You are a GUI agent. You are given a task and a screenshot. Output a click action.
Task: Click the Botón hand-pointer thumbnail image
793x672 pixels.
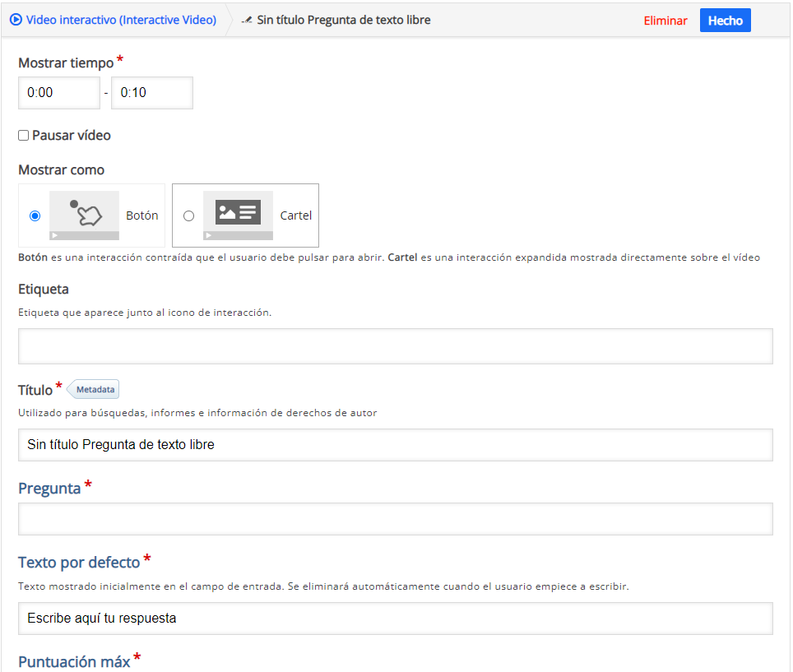[84, 215]
